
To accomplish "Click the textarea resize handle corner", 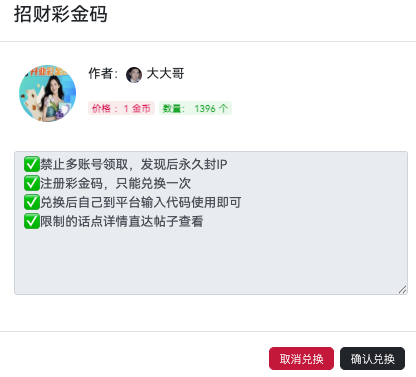I will tap(403, 290).
